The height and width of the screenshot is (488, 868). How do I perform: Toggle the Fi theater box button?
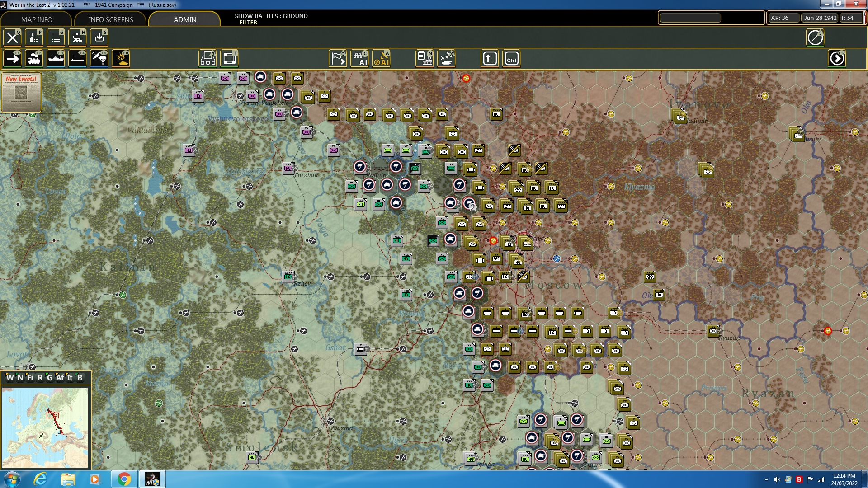(x=30, y=378)
